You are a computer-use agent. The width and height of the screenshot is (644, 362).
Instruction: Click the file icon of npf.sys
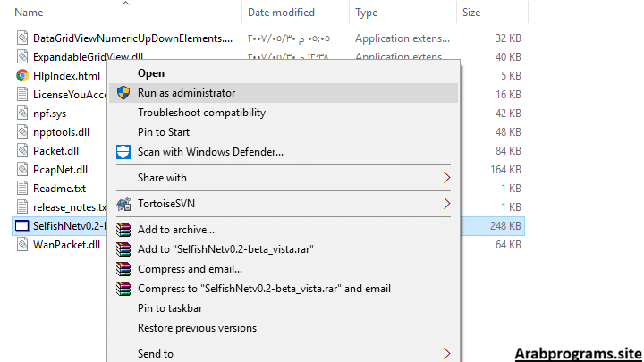point(22,113)
